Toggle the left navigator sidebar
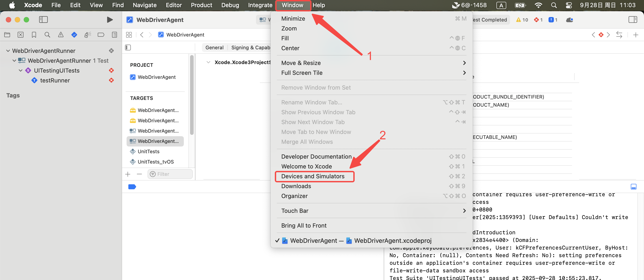This screenshot has width=644, height=280. [43, 19]
